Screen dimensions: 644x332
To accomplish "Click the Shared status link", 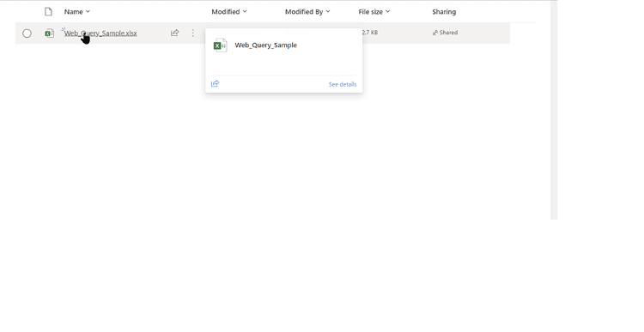I will [448, 33].
